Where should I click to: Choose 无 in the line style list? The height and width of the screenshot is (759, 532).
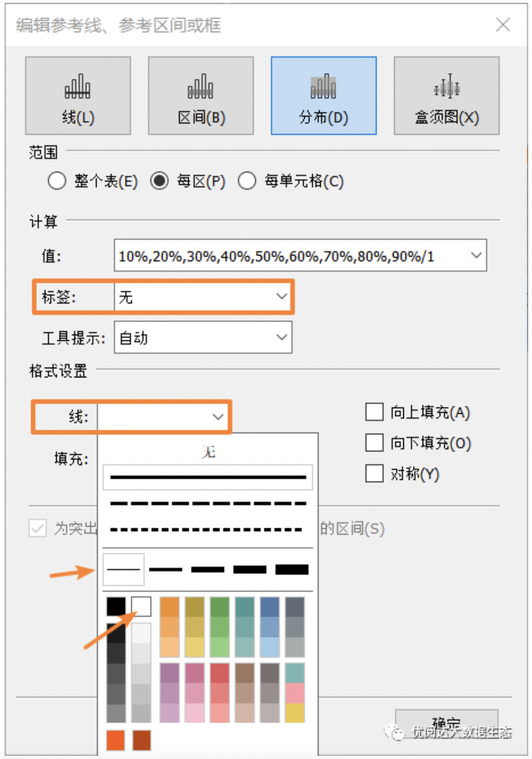pyautogui.click(x=208, y=452)
